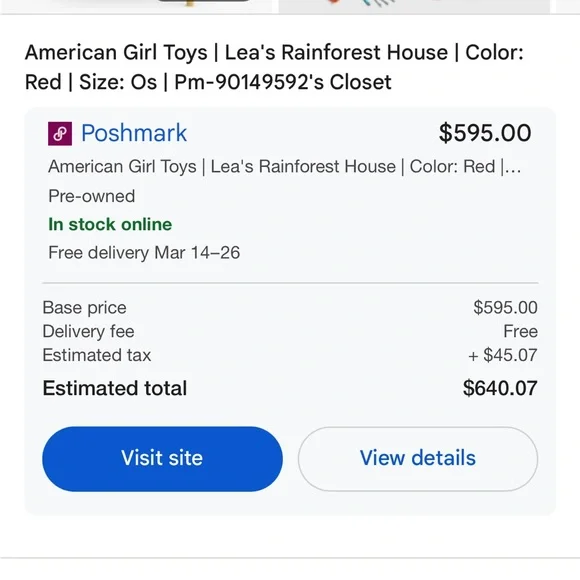Click the Visit site button
This screenshot has height=580, width=580.
point(162,459)
